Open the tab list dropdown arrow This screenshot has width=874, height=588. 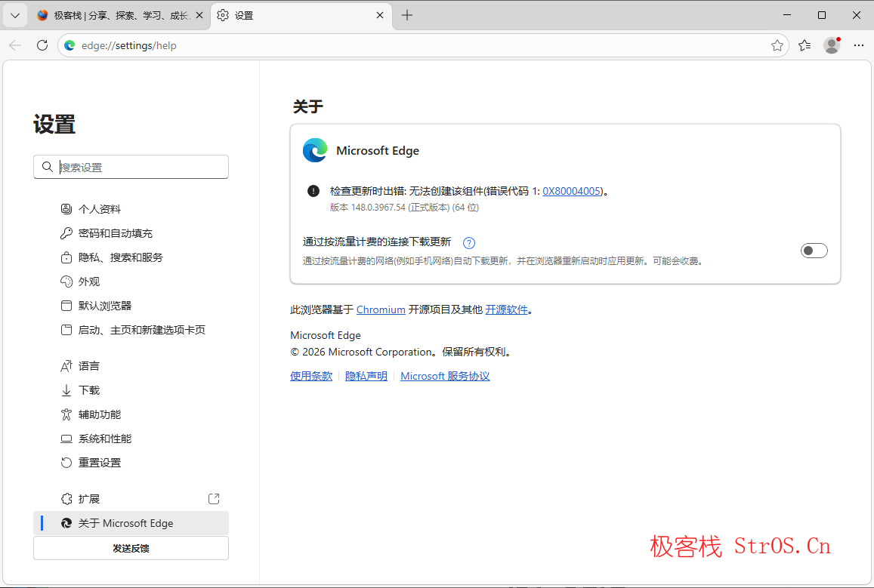click(15, 16)
